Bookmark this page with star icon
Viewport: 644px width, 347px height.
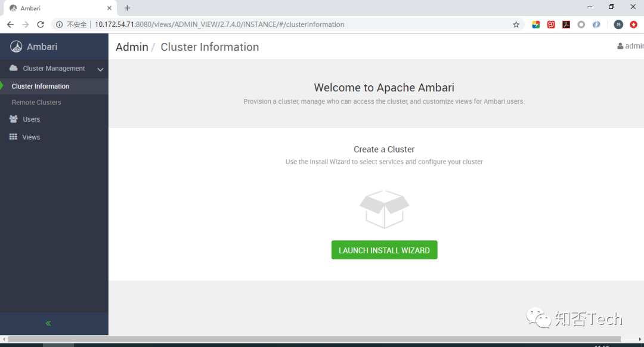click(516, 24)
